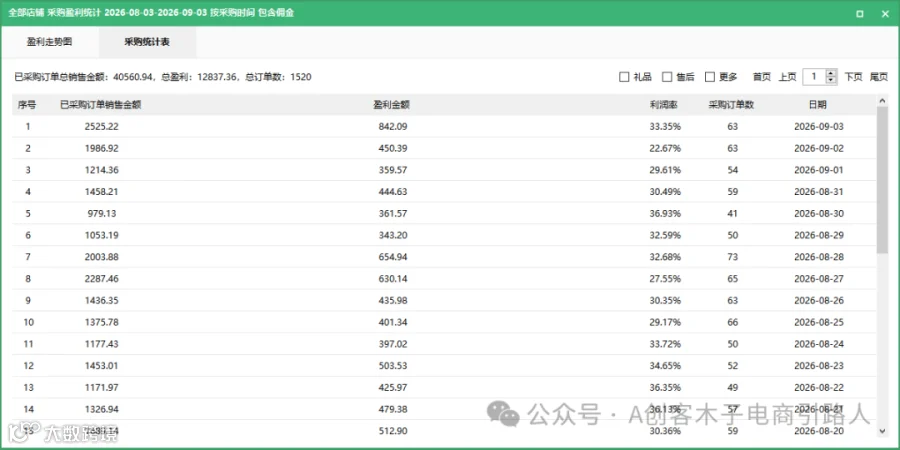Jump to 尾页 last page
The image size is (900, 450).
pyautogui.click(x=879, y=77)
